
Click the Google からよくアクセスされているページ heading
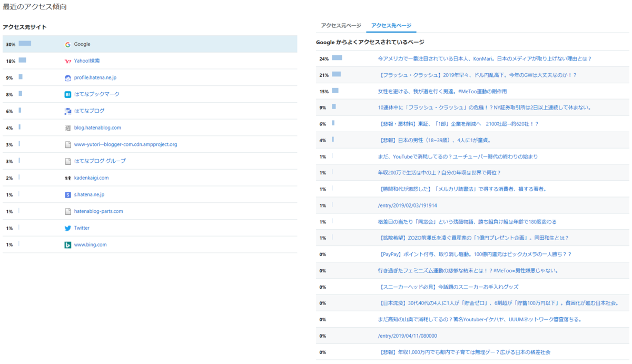370,42
